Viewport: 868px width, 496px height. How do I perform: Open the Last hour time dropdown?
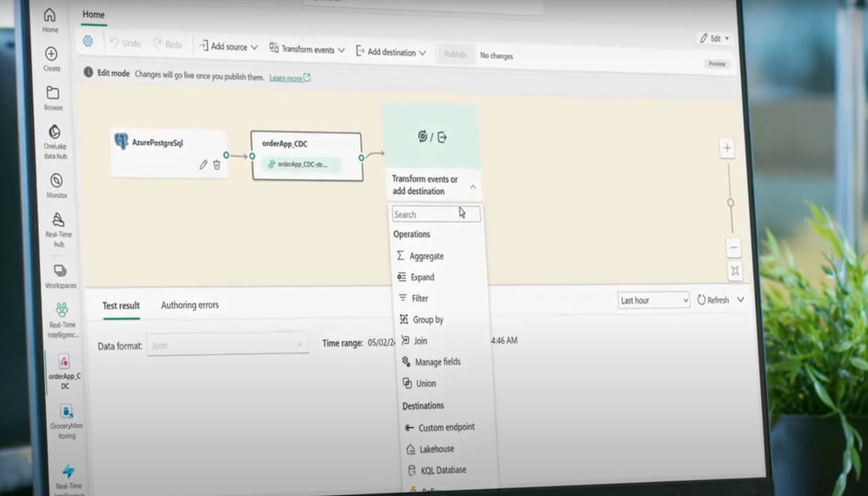click(x=653, y=300)
